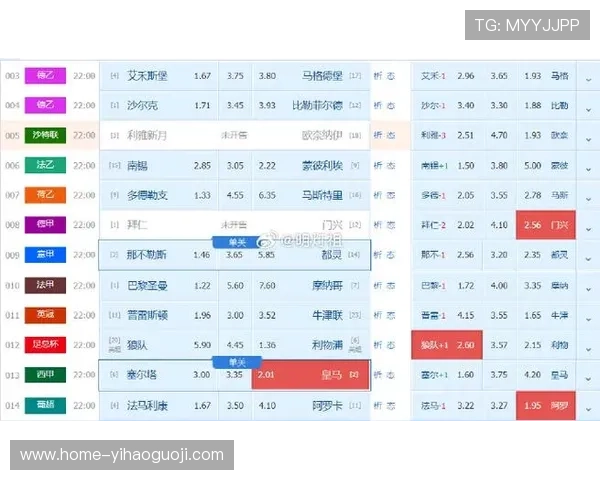Deselect handicap 2.56 门兴 in 拜仁 row

coord(546,225)
